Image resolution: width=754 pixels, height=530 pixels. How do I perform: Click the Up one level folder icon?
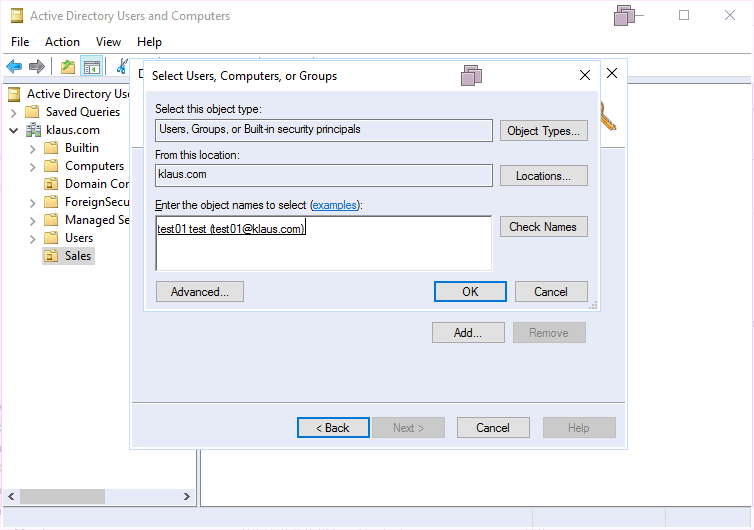(67, 67)
